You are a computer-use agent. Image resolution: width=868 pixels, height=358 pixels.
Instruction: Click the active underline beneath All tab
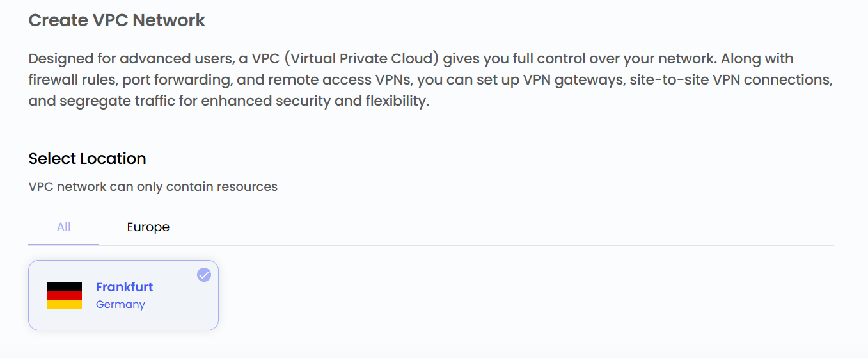coord(63,244)
